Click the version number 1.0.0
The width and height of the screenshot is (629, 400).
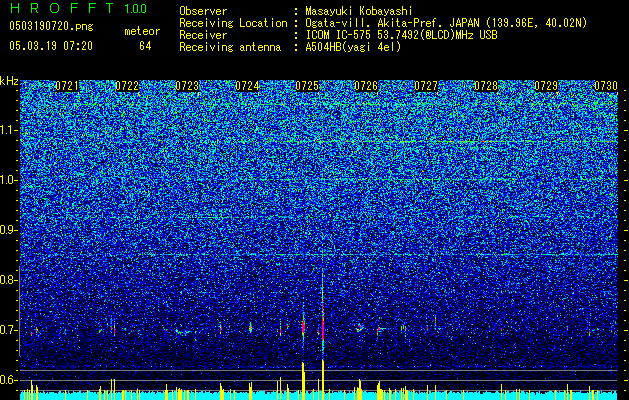tap(136, 9)
